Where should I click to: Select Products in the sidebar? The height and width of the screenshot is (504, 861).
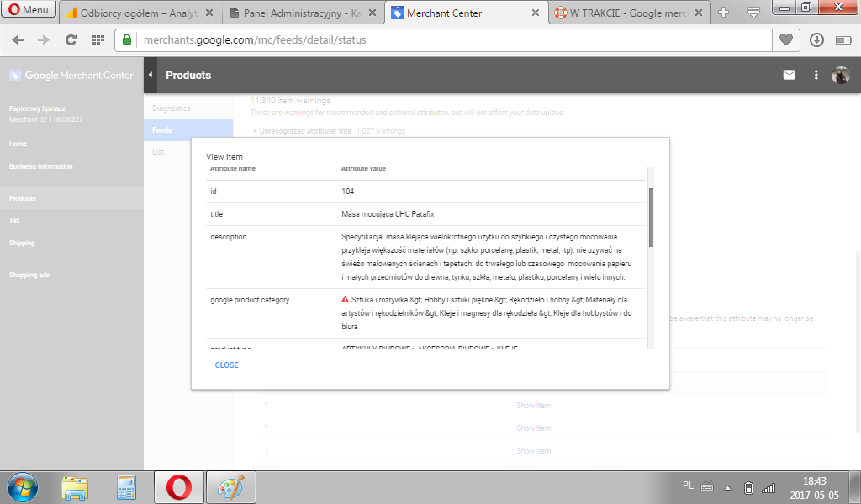(x=71, y=198)
